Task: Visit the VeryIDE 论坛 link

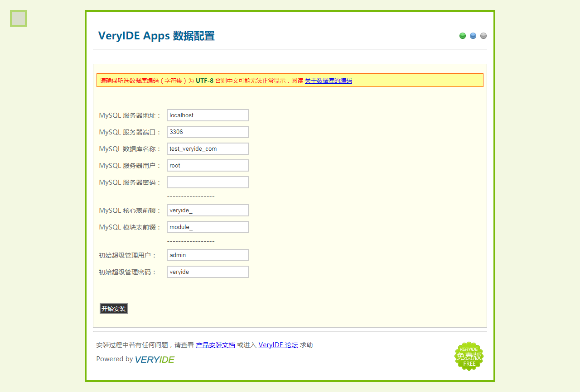Action: click(x=278, y=345)
